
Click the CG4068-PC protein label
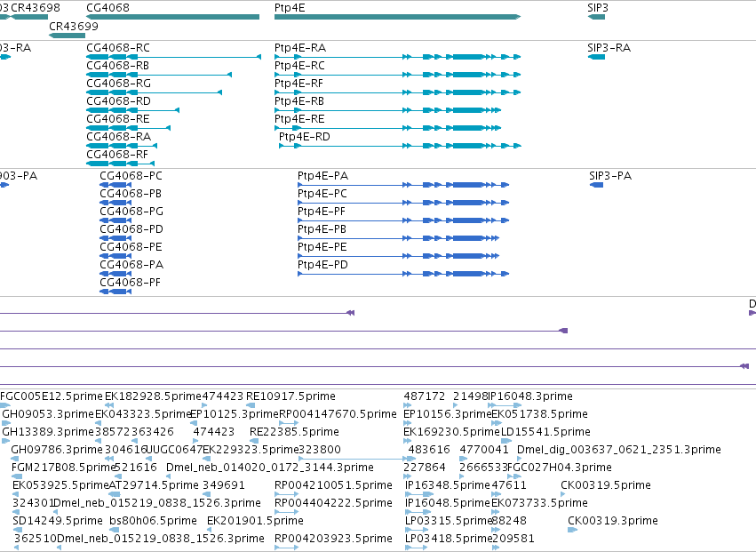(x=131, y=176)
